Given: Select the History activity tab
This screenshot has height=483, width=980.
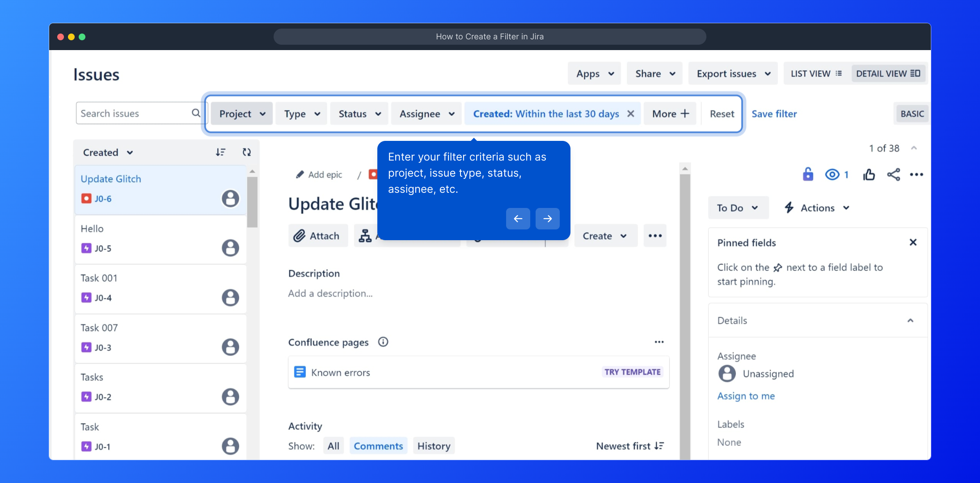Looking at the screenshot, I should point(434,446).
